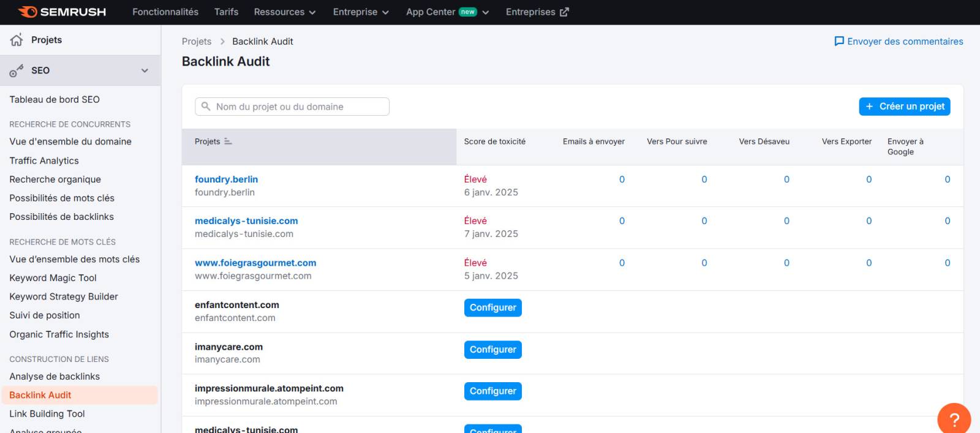Click Envoyer à Google value for foiegrasgourmet.com
980x433 pixels.
(948, 263)
